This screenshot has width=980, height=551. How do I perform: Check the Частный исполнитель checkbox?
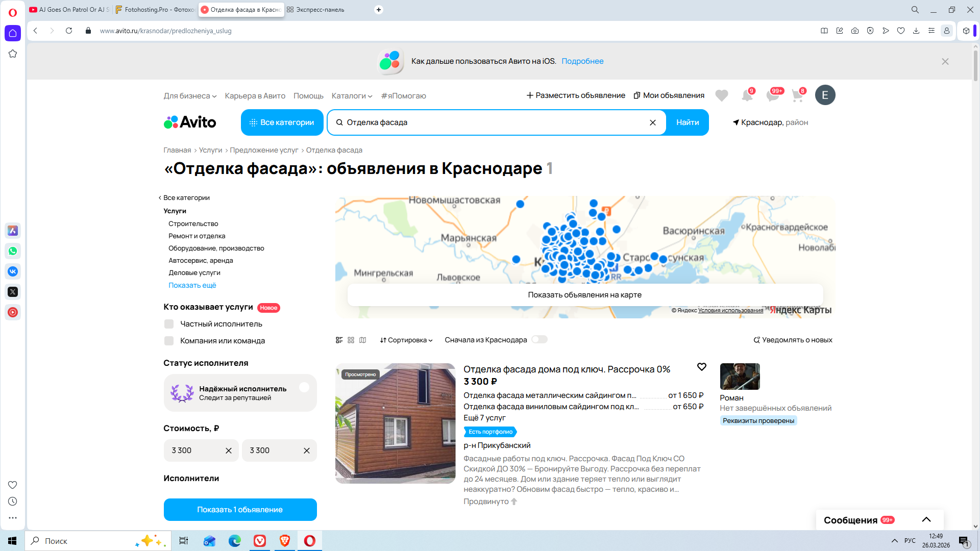click(169, 324)
